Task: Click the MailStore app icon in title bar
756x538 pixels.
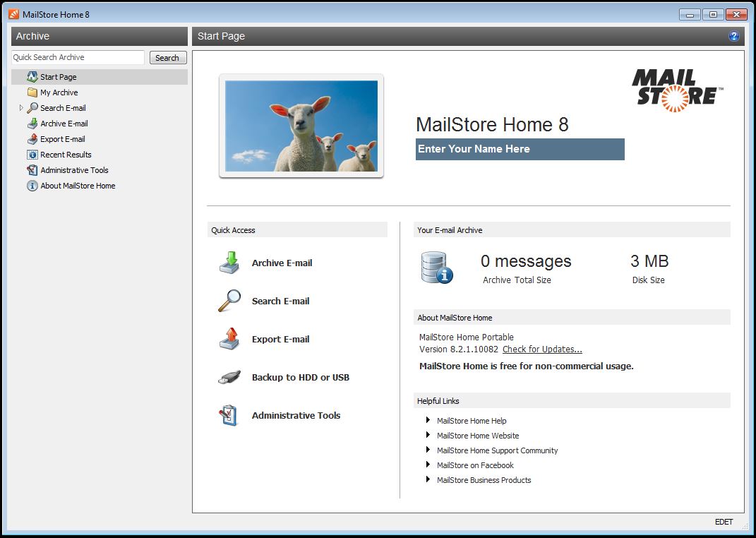Action: (14, 14)
